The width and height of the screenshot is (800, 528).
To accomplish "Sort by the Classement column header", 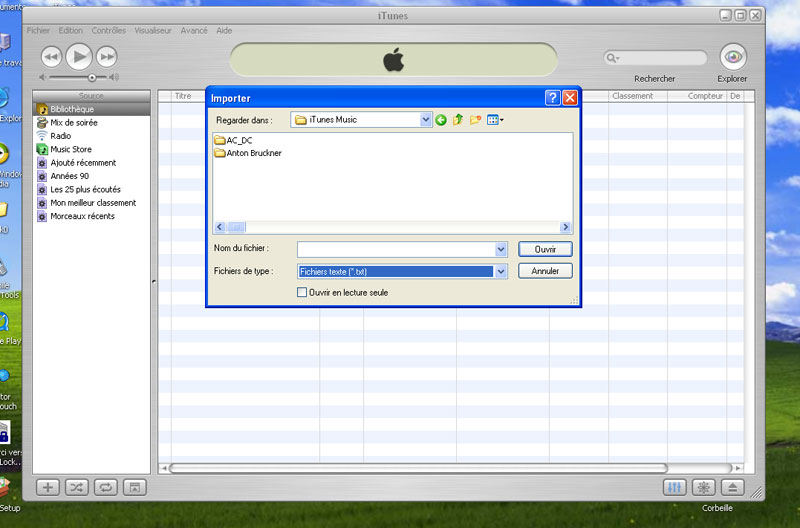I will point(638,96).
